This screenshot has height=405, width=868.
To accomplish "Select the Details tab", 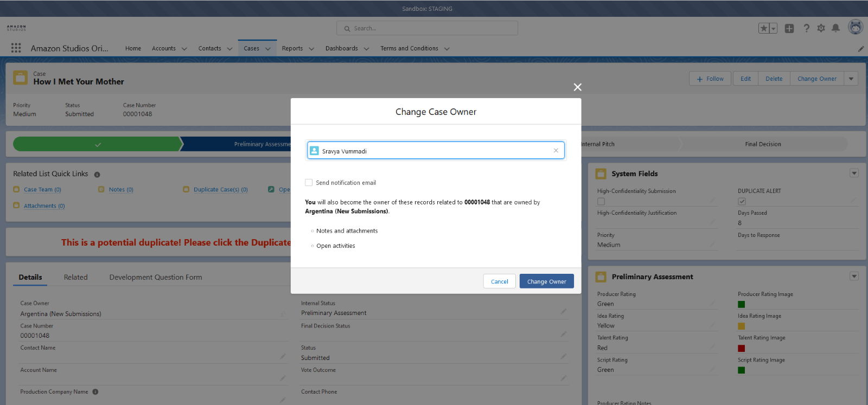I will pyautogui.click(x=30, y=277).
